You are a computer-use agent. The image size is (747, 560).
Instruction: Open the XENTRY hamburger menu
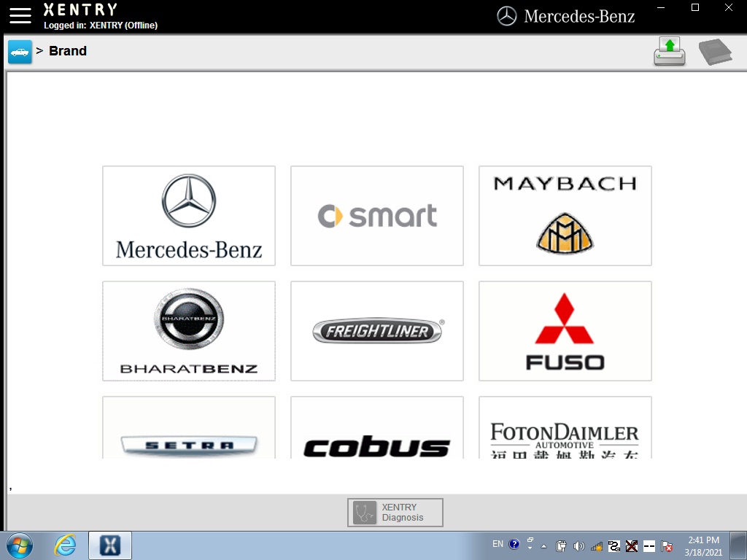click(20, 16)
